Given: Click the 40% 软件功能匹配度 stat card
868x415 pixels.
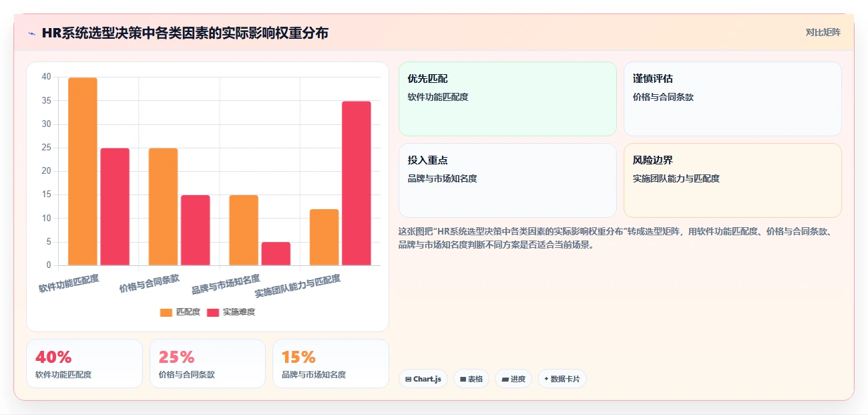Looking at the screenshot, I should tap(84, 364).
